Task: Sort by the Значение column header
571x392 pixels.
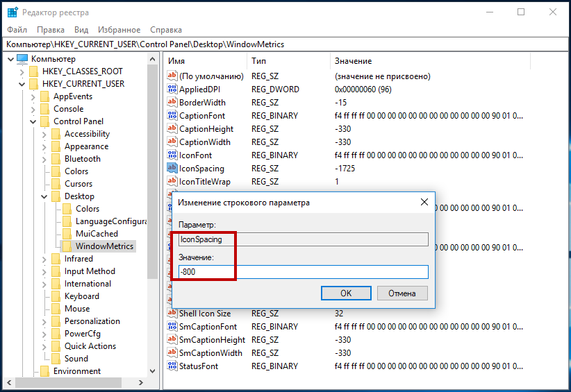Action: point(431,61)
